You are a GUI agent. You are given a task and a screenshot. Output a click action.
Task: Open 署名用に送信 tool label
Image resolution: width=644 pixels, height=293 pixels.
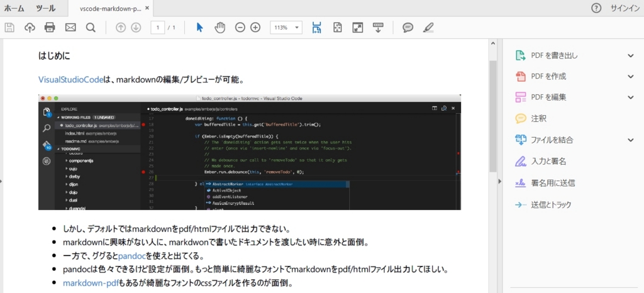pyautogui.click(x=553, y=183)
